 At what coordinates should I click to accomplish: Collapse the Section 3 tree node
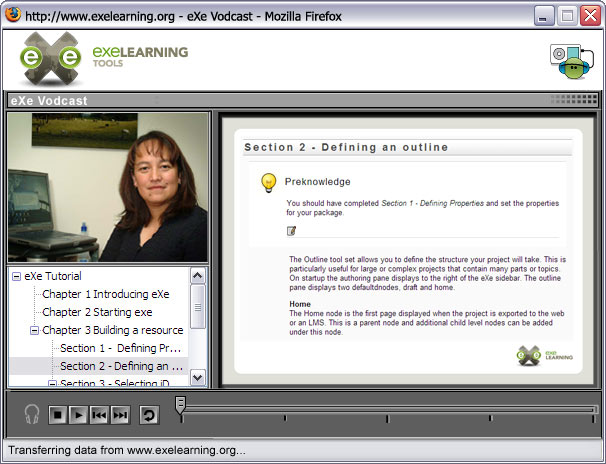(x=52, y=384)
